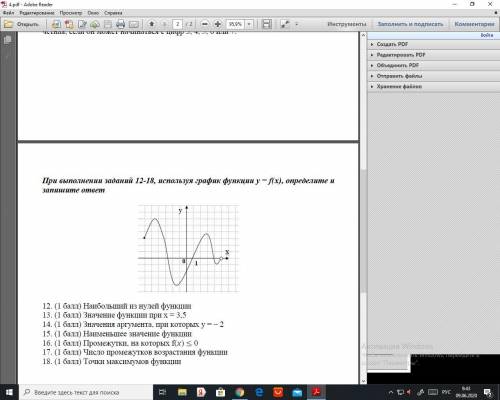
Task: Click the page thumbnails sidebar icon
Action: coord(7,40)
